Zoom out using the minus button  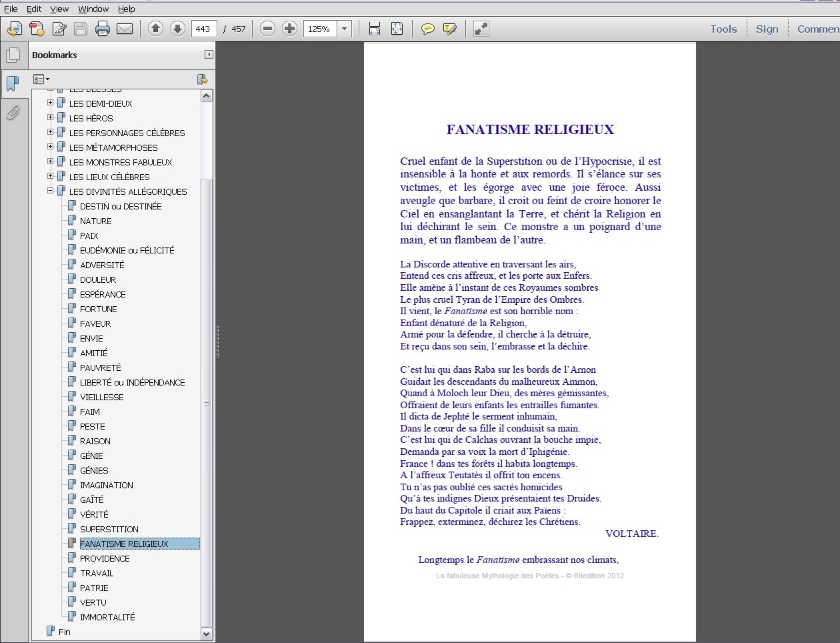[267, 29]
